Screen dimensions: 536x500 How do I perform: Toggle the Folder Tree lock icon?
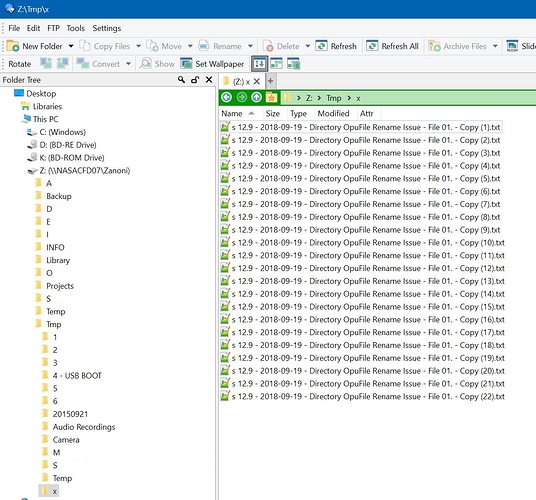(x=195, y=80)
